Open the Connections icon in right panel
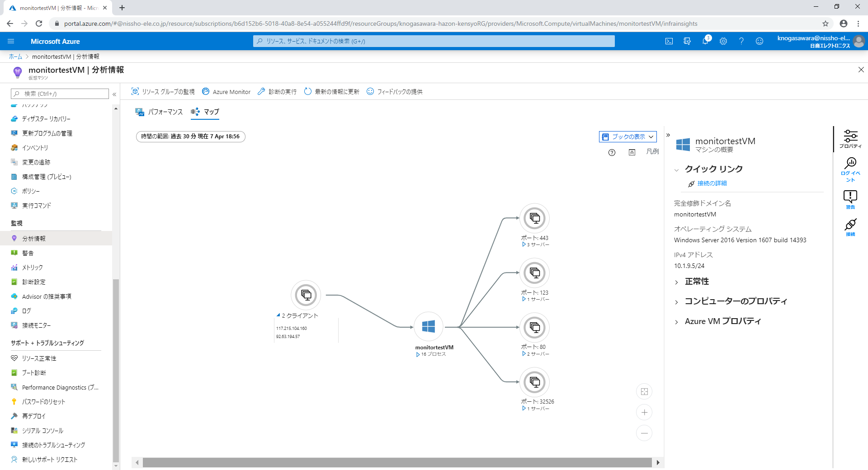 [850, 227]
